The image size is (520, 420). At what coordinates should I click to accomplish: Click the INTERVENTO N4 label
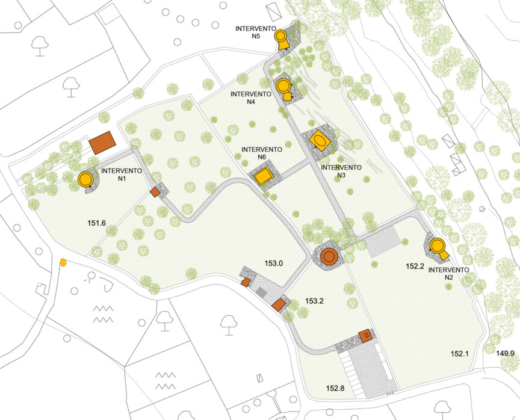(x=251, y=98)
